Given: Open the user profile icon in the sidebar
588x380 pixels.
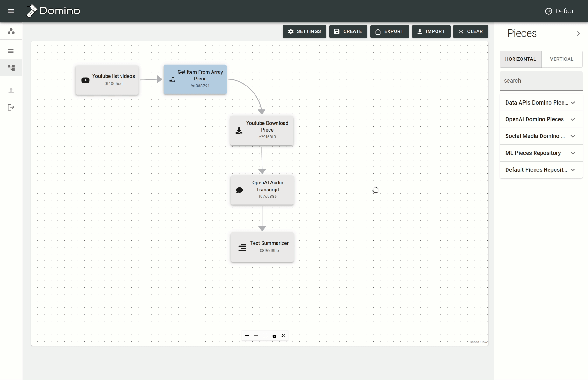Looking at the screenshot, I should (x=11, y=91).
